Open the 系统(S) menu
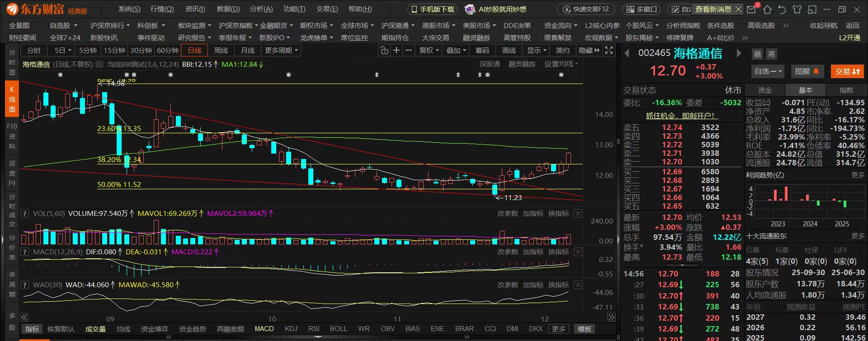 tap(129, 9)
